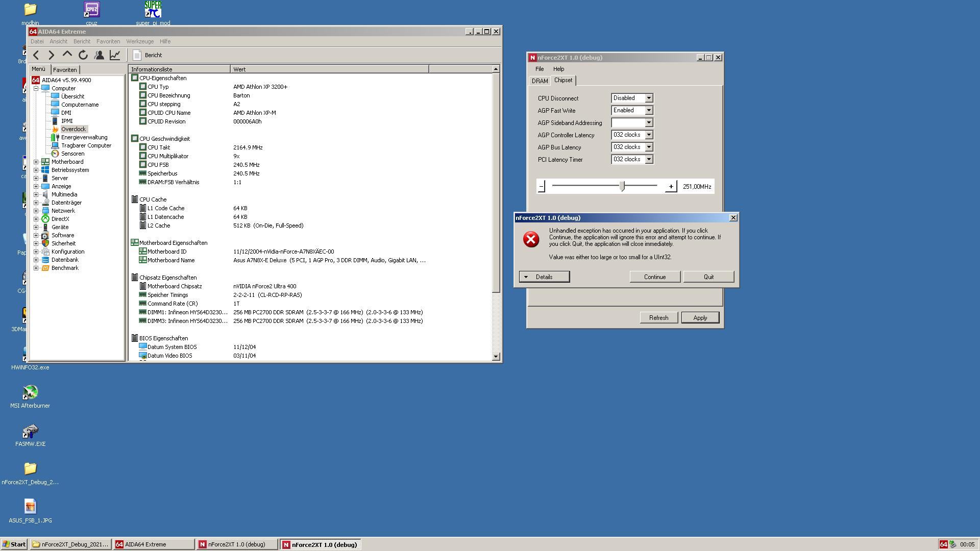This screenshot has height=551, width=980.
Task: Click AIDA64 list scroll down arrow
Action: [x=496, y=357]
